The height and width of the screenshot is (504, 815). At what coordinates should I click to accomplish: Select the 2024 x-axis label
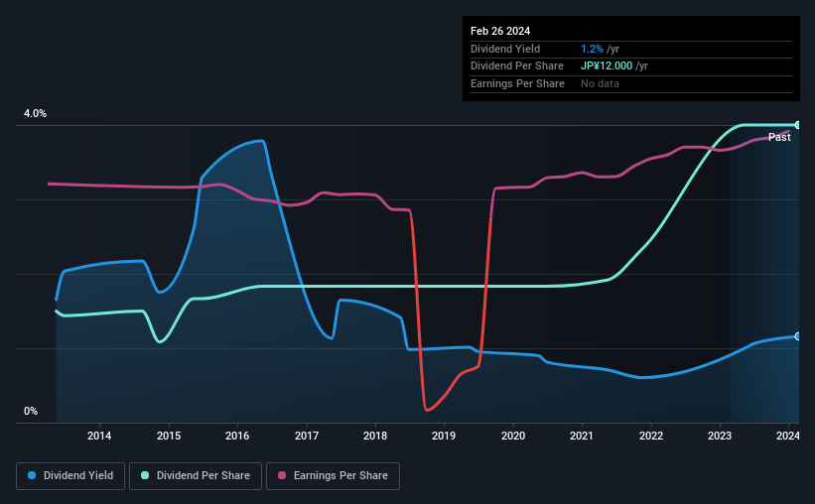point(788,436)
